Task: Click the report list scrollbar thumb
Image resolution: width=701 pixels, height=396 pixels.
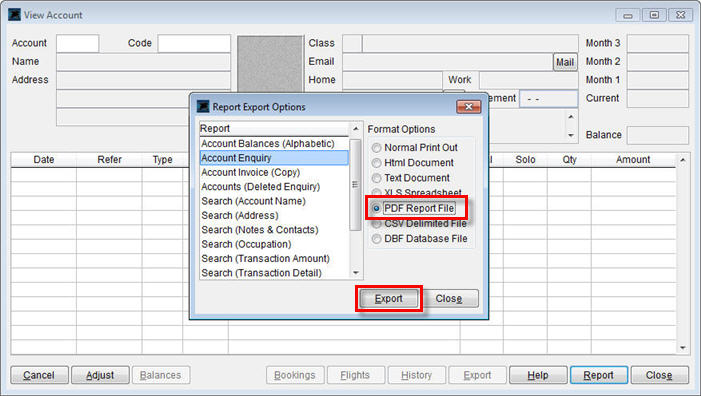Action: 355,185
